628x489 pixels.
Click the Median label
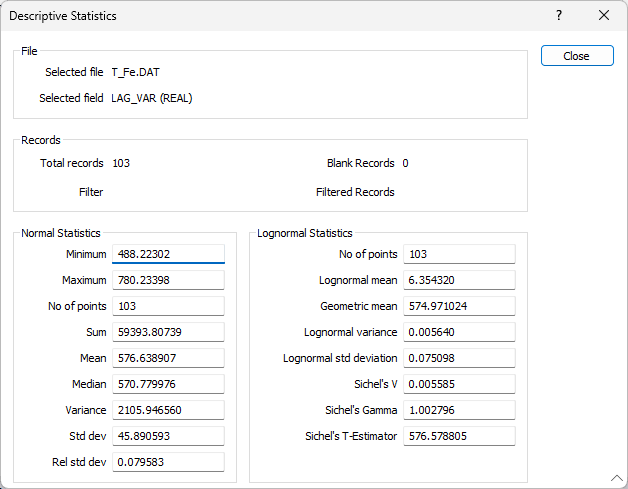point(89,384)
